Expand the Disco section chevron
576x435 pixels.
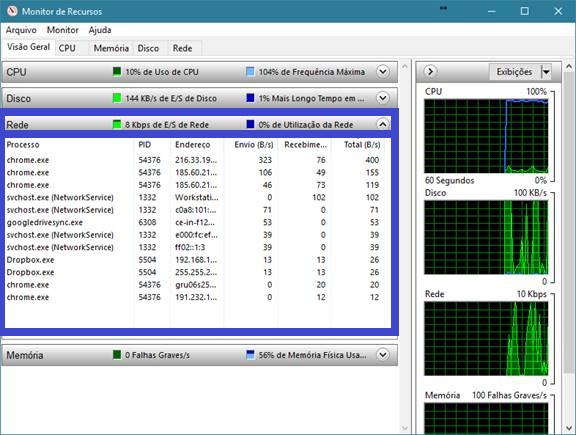click(x=383, y=98)
